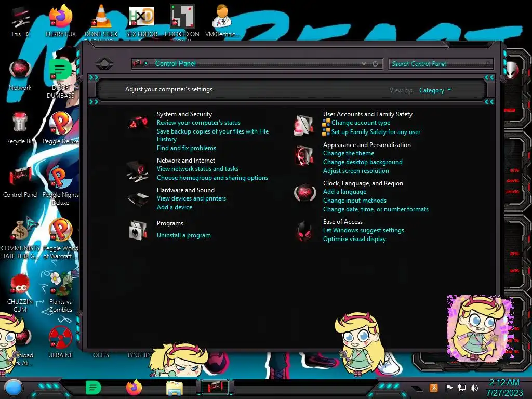This screenshot has height=399, width=532.
Task: Open Find and fix problems link
Action: pyautogui.click(x=187, y=148)
